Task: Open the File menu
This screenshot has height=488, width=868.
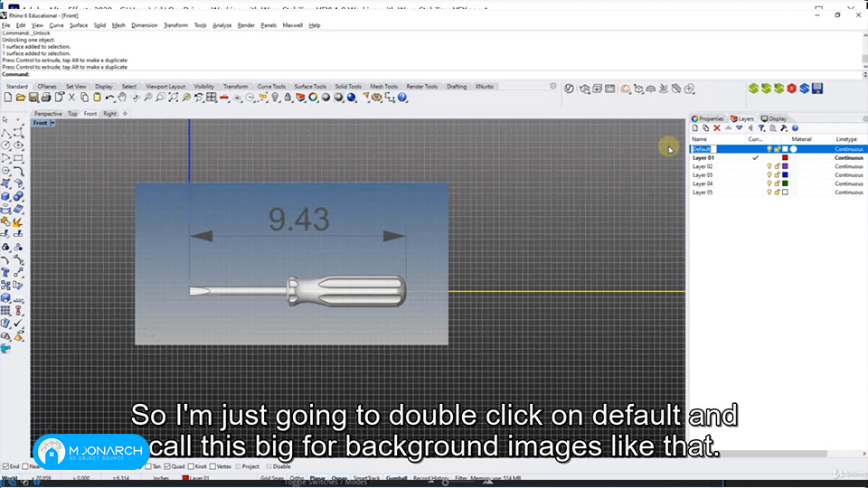Action: pyautogui.click(x=6, y=25)
